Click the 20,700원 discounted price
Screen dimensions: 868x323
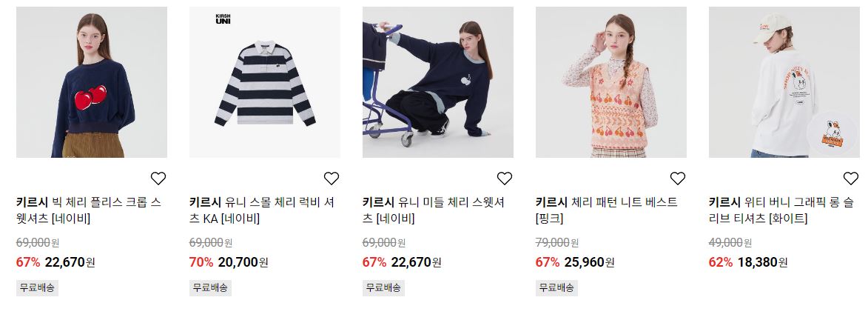point(243,262)
